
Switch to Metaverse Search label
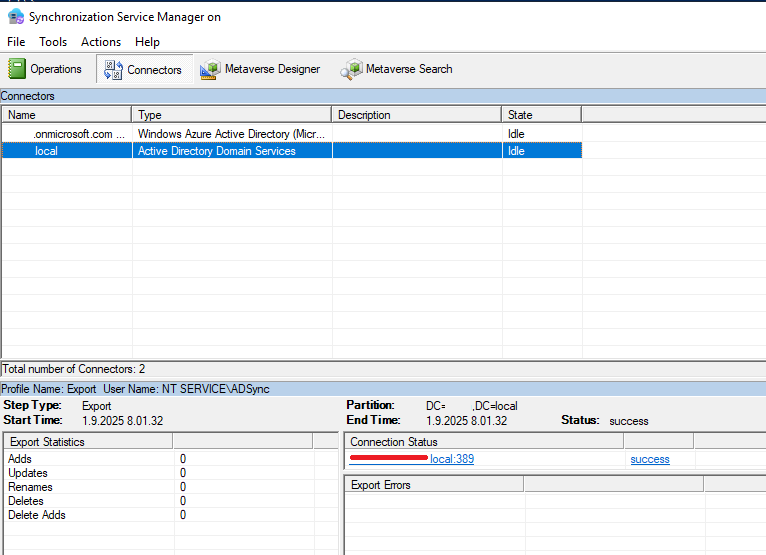409,69
